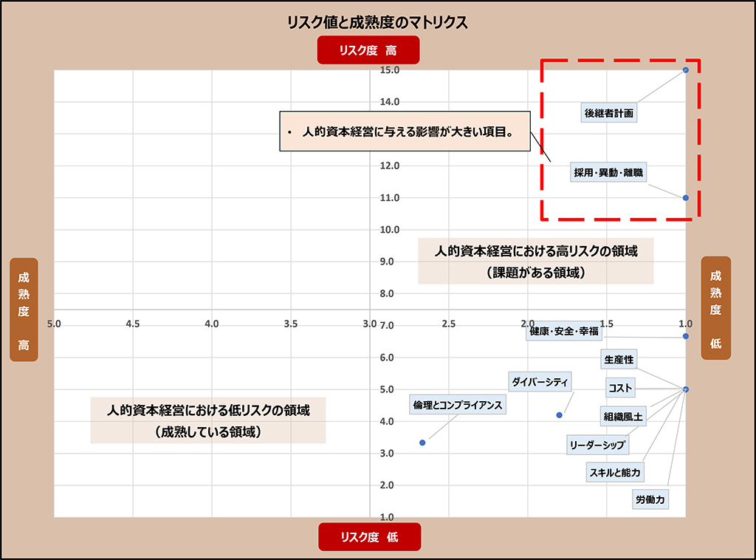Select the callout about 影響が大きい項目
This screenshot has height=560, width=756.
405,132
